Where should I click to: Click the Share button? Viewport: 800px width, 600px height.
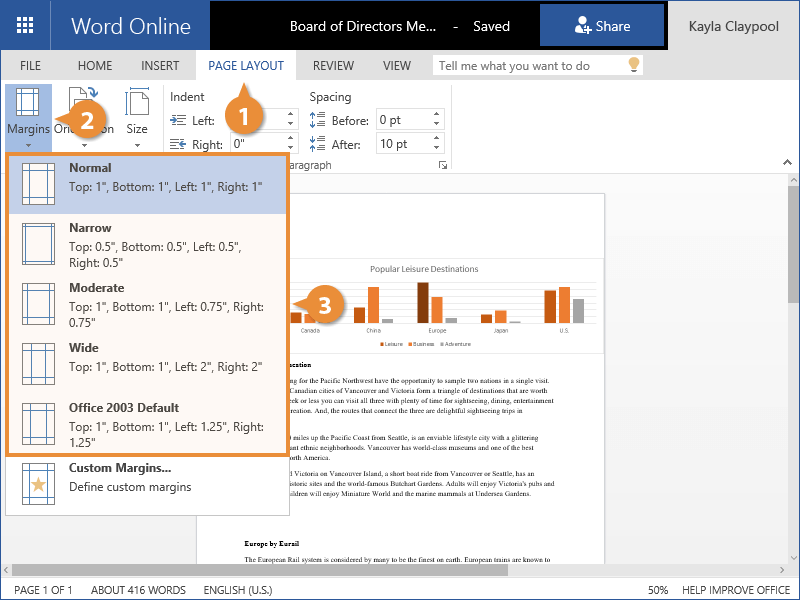point(602,26)
